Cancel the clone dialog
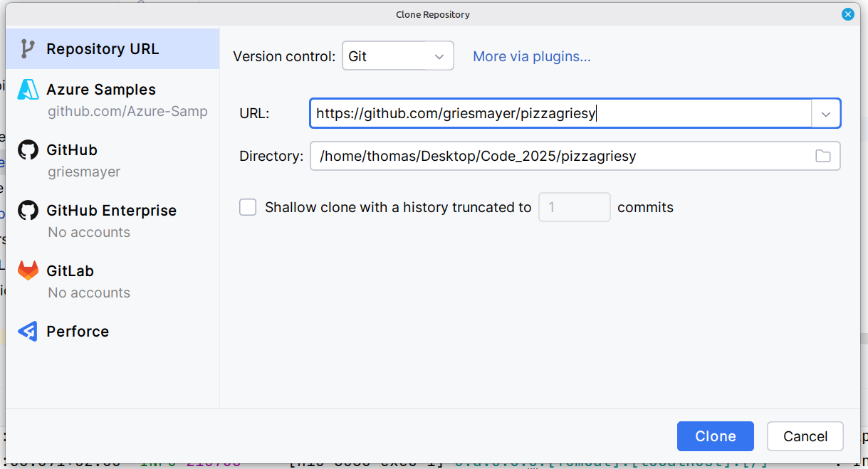The width and height of the screenshot is (868, 469). pos(805,436)
